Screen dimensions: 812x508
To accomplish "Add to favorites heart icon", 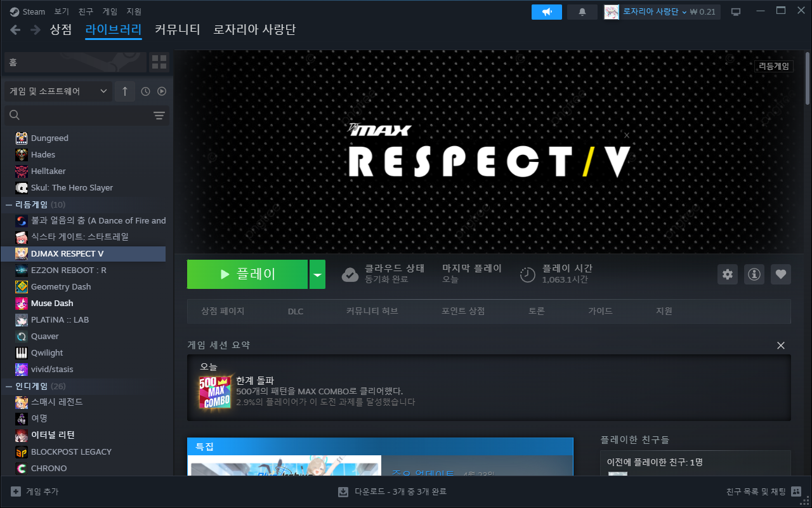I will pos(781,274).
